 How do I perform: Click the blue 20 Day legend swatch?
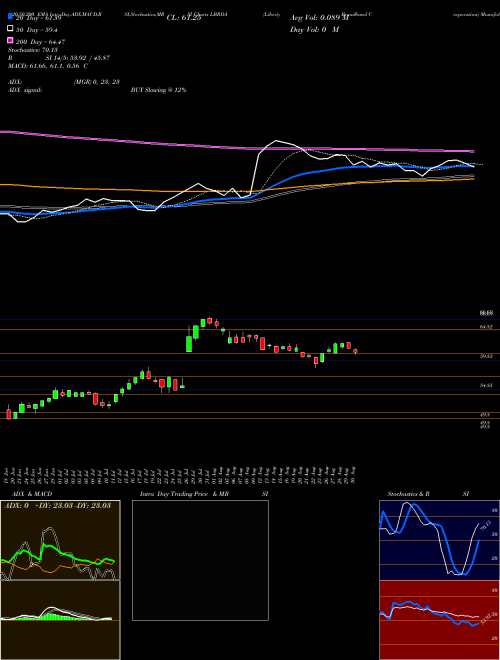[x=10, y=17]
